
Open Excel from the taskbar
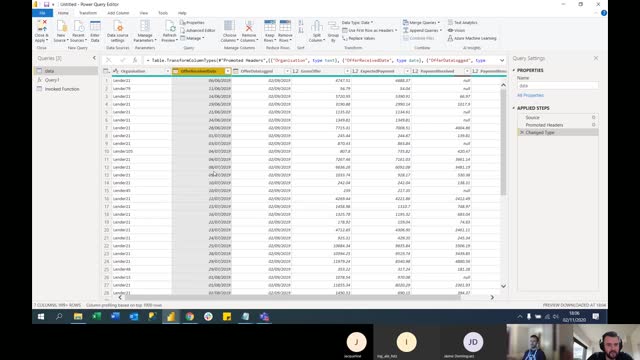click(x=97, y=316)
